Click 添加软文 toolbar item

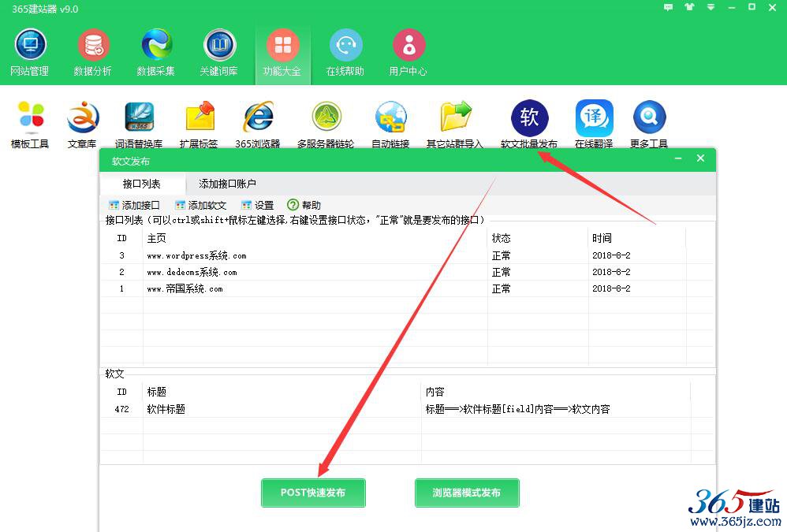click(x=201, y=205)
